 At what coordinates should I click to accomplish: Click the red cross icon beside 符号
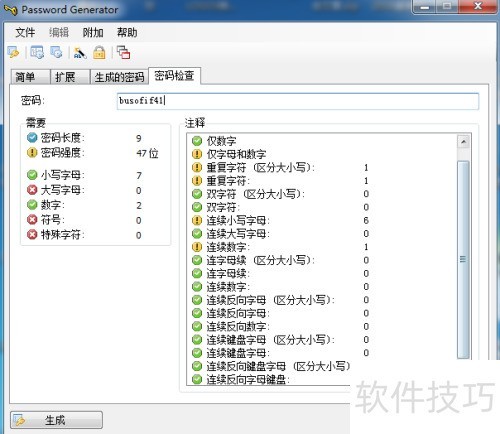[32, 220]
